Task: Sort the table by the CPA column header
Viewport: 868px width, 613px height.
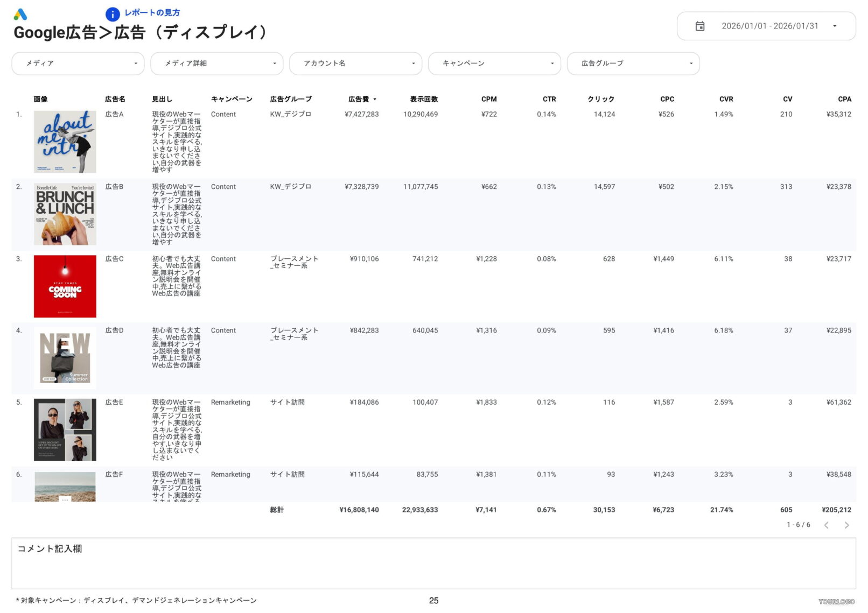Action: [x=845, y=99]
